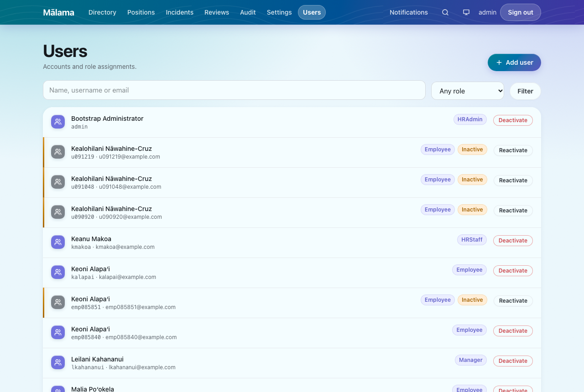Click Keanu Makoa's avatar icon
Image resolution: width=584 pixels, height=392 pixels.
(58, 242)
